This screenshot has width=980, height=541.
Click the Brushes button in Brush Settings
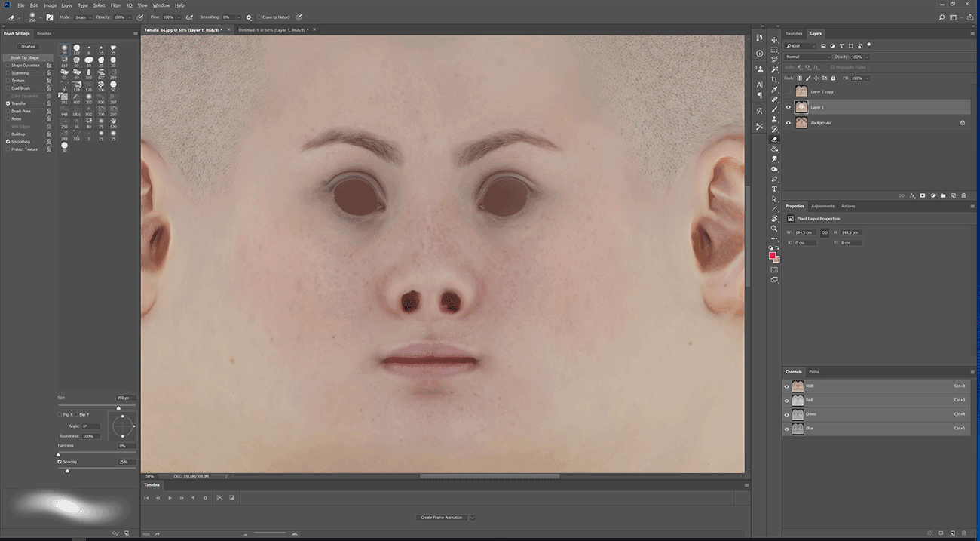click(29, 47)
